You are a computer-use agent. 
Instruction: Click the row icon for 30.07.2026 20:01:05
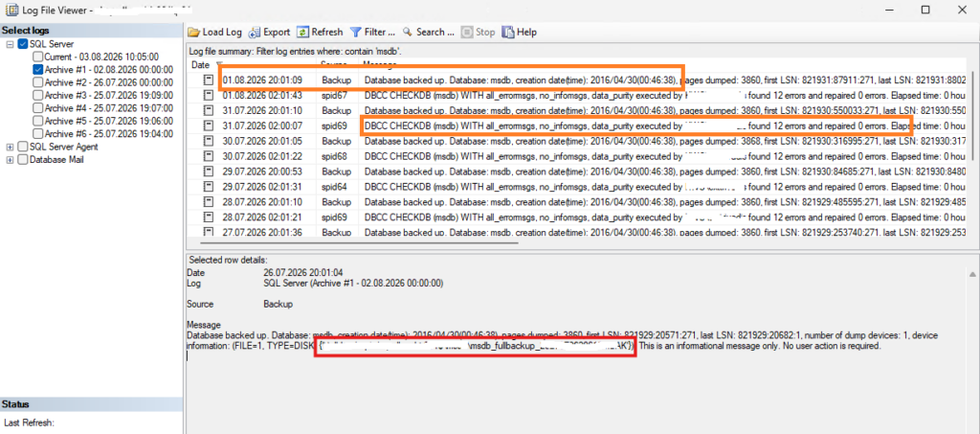pos(208,141)
